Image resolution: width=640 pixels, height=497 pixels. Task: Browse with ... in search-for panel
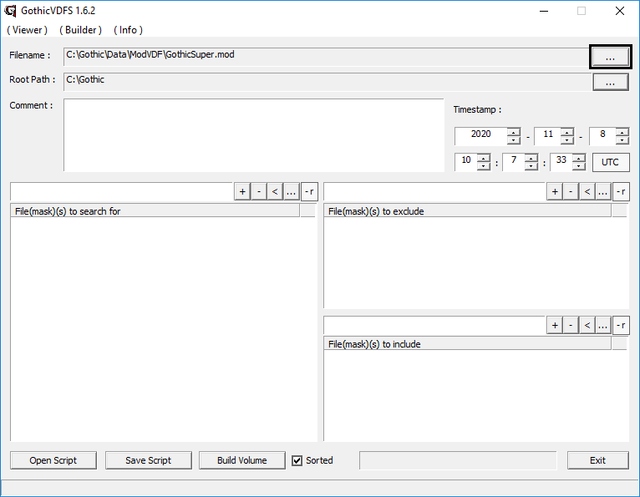click(291, 191)
